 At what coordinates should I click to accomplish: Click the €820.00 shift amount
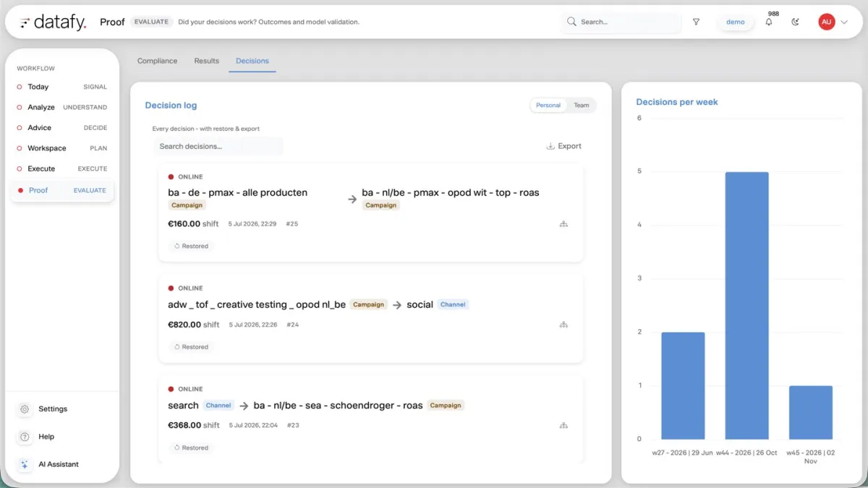[x=193, y=325]
